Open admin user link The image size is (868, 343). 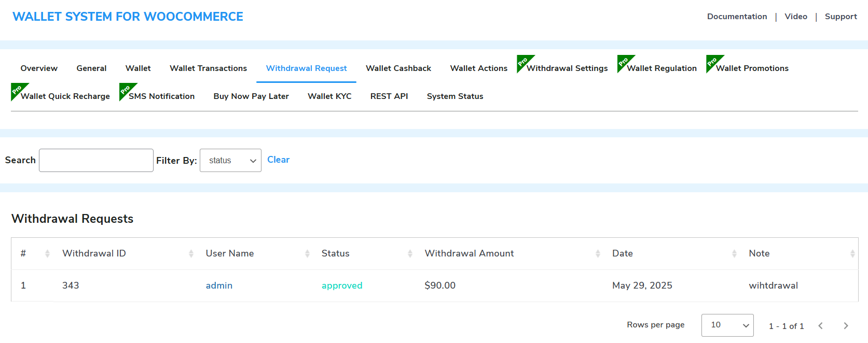coord(219,285)
